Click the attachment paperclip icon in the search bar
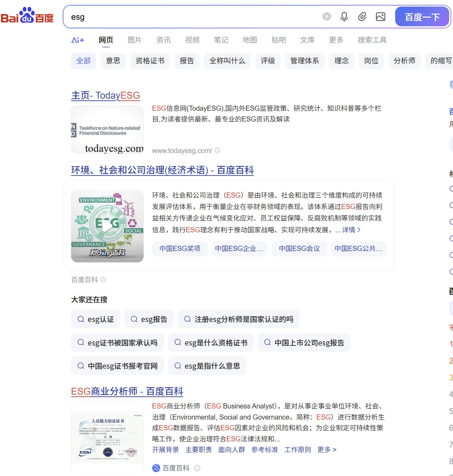This screenshot has width=453, height=476. pos(362,16)
